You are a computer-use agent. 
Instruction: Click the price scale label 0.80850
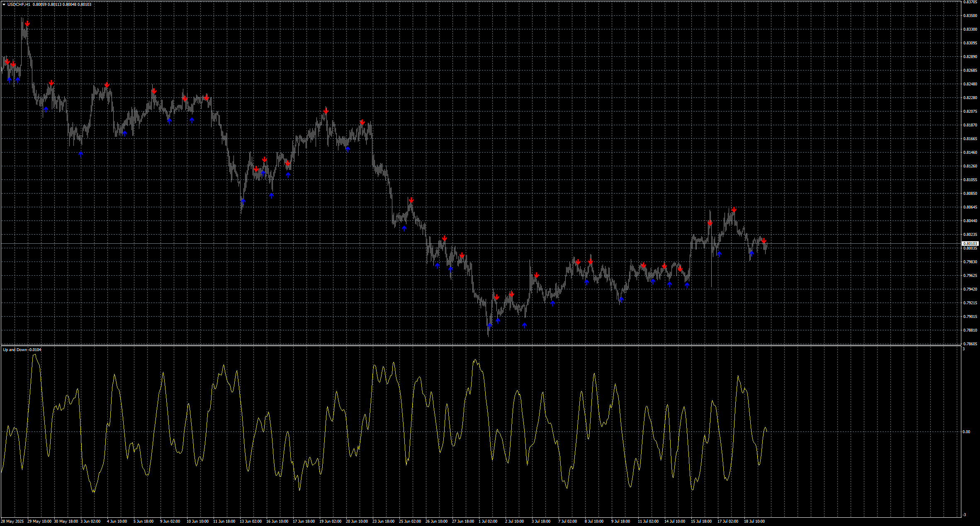[x=969, y=194]
